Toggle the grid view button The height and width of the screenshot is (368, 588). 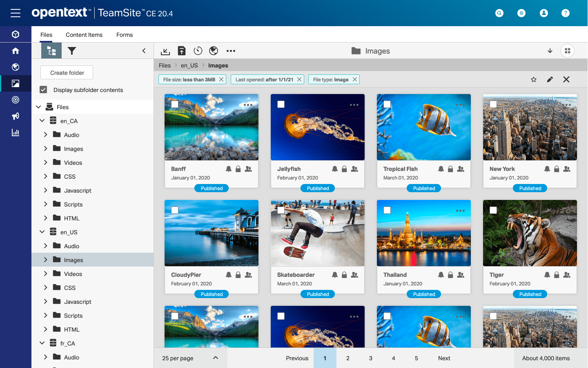[x=568, y=51]
